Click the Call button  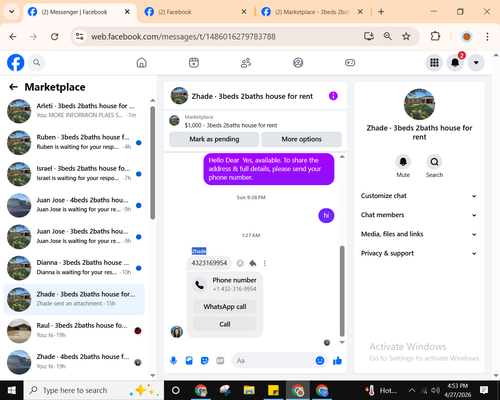coord(225,324)
